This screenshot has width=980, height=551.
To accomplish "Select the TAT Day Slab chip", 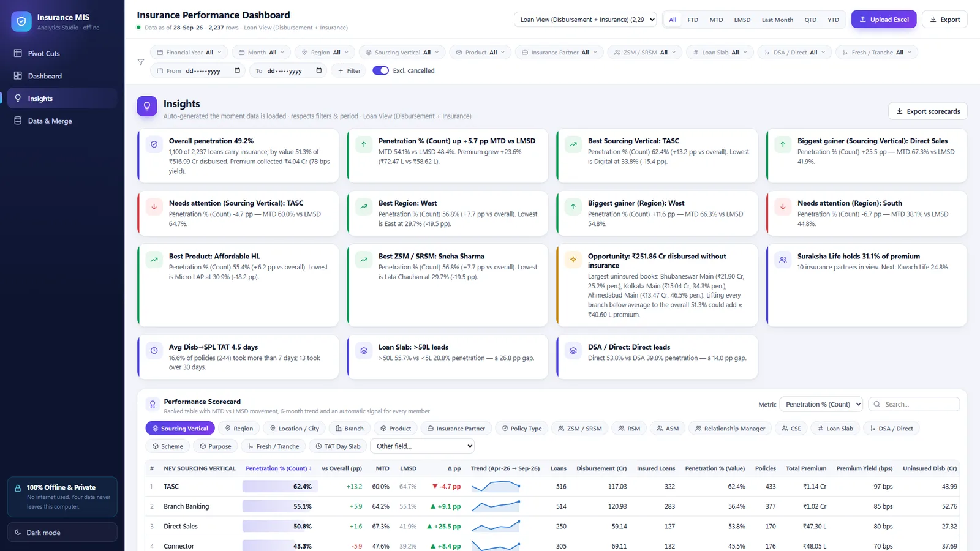I will pyautogui.click(x=337, y=446).
